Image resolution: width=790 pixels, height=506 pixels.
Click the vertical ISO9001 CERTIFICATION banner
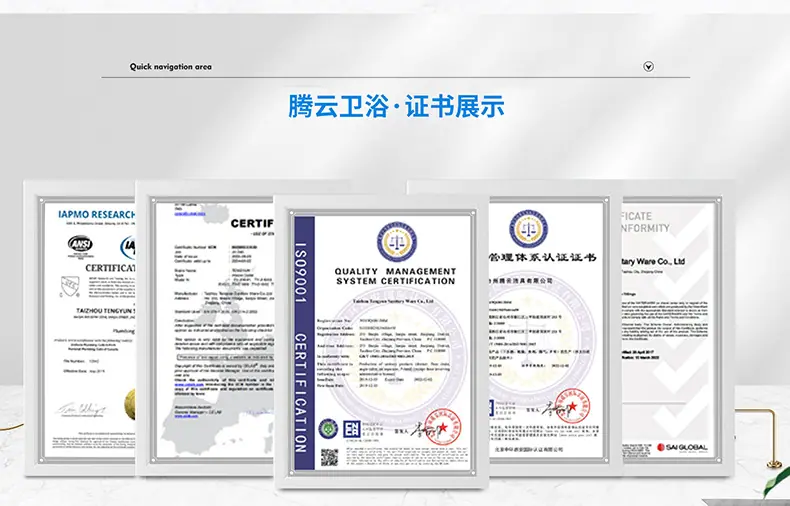coord(304,343)
